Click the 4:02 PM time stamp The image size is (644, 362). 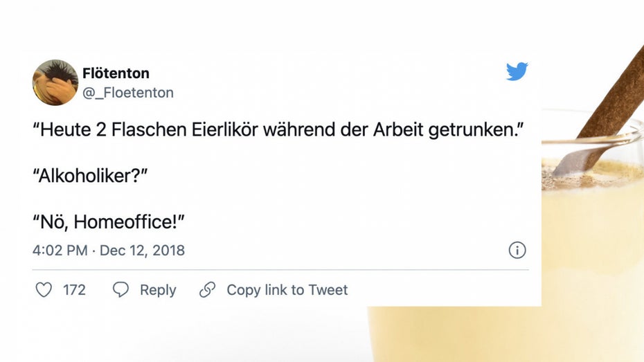(x=60, y=250)
